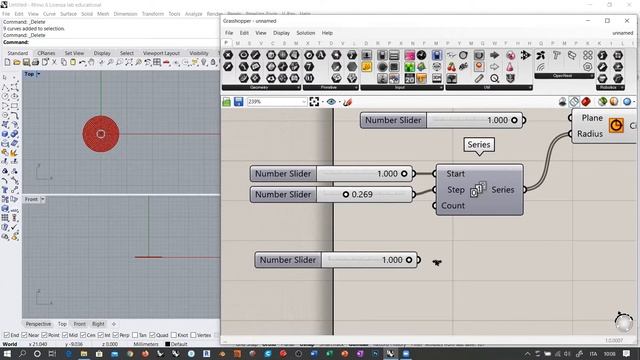Open the Top viewport title dropdown arrow
This screenshot has width=640, height=360.
pos(38,74)
